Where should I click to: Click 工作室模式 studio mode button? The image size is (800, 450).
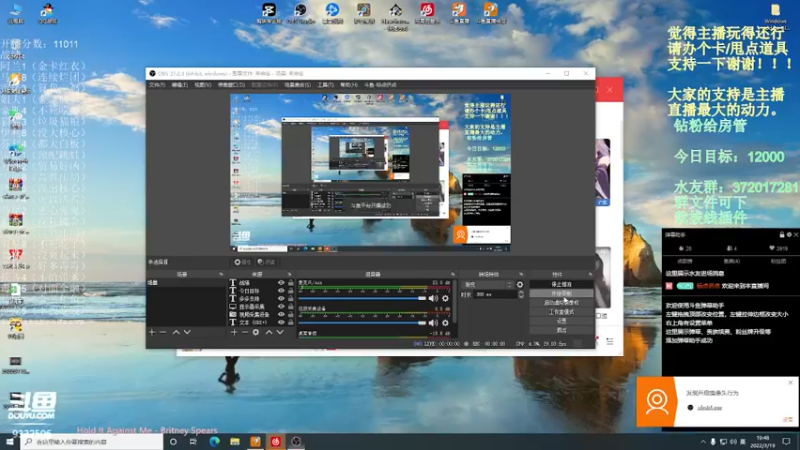pyautogui.click(x=561, y=312)
